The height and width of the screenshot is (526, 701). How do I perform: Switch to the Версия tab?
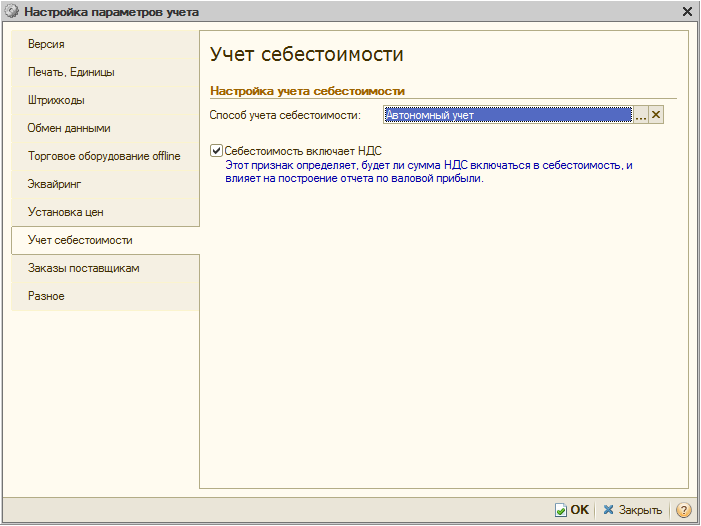click(105, 45)
